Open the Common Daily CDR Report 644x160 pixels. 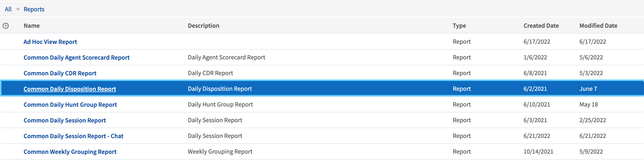coord(60,73)
